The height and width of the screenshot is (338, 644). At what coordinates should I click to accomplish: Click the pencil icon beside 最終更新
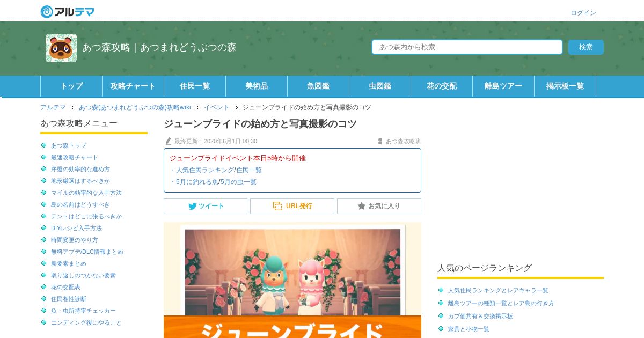pos(169,141)
